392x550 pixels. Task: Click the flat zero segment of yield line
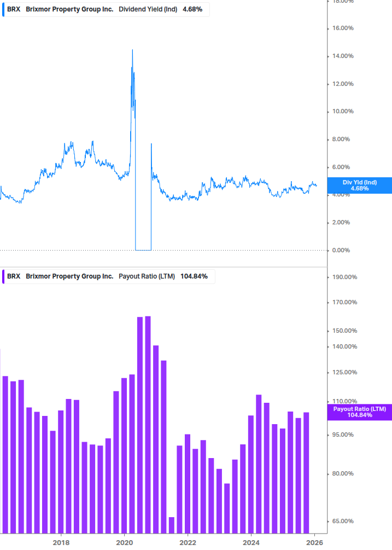point(143,250)
